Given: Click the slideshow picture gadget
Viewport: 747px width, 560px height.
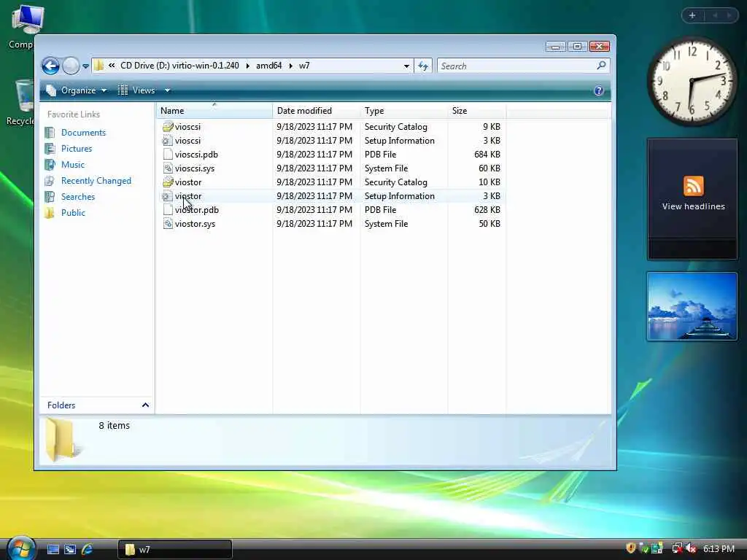Looking at the screenshot, I should (692, 306).
